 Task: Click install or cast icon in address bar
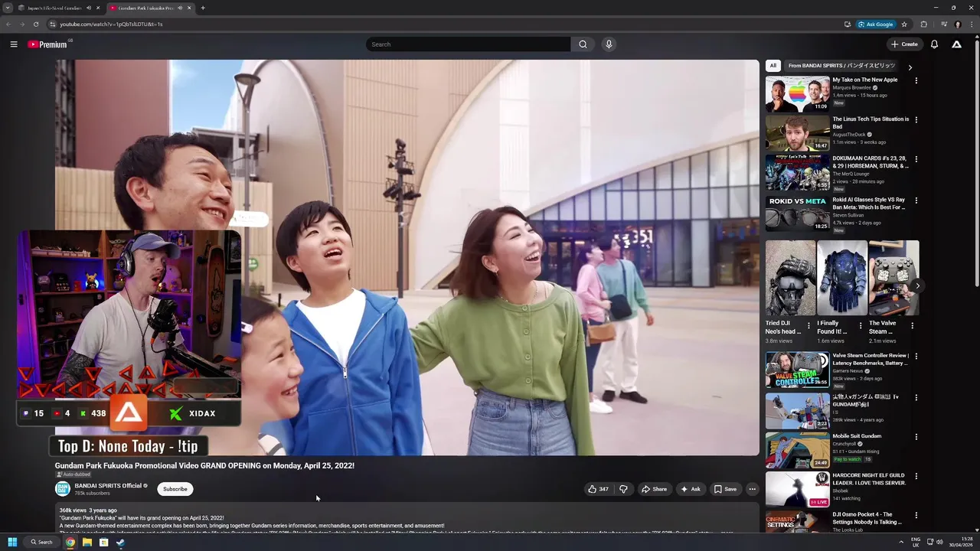848,24
